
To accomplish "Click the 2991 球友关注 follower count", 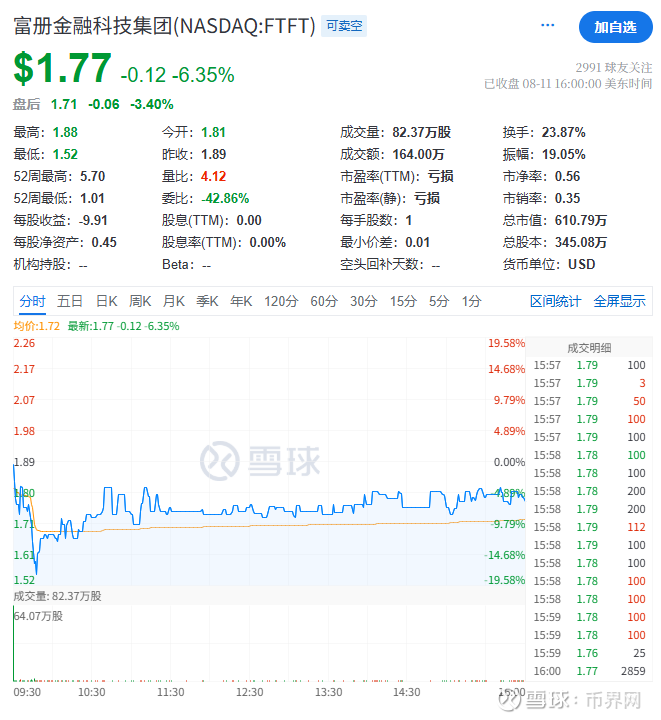I will point(614,68).
